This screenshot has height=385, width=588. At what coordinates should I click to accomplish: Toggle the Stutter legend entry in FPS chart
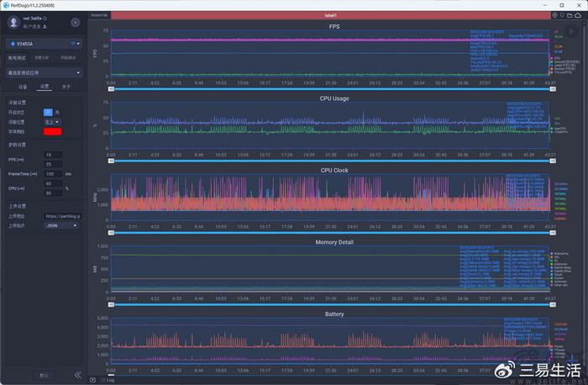(564, 69)
